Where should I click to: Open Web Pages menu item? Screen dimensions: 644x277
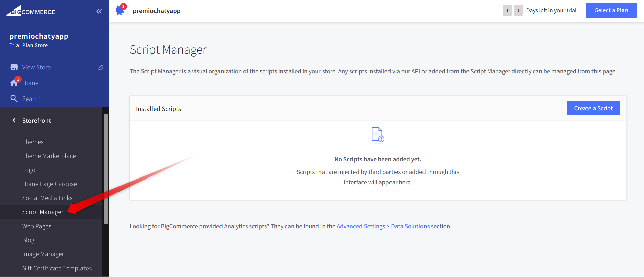(x=37, y=226)
